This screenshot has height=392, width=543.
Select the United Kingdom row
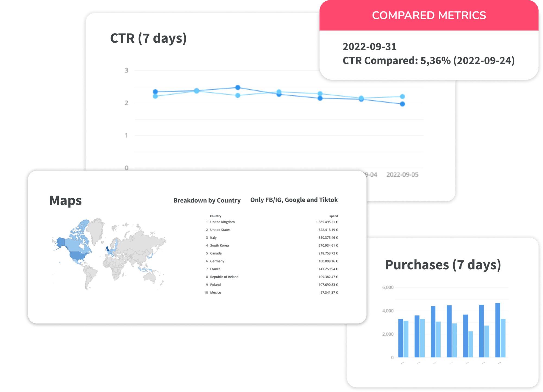271,222
